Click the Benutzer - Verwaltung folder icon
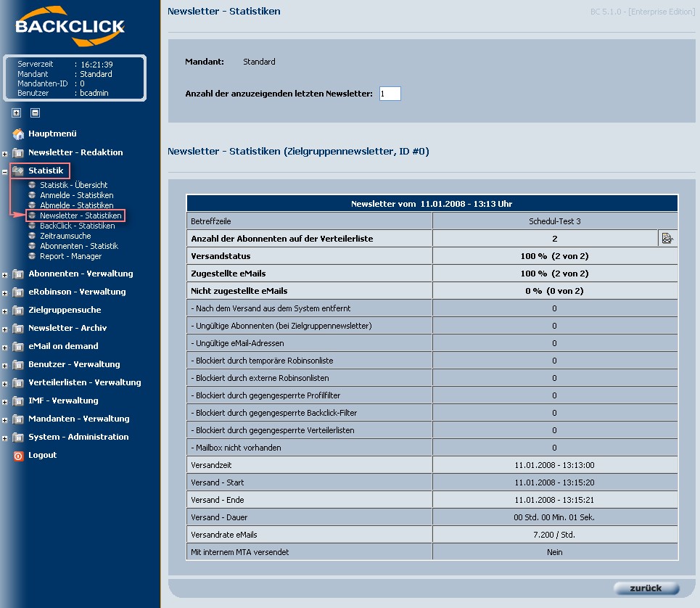This screenshot has width=700, height=608. tap(18, 364)
